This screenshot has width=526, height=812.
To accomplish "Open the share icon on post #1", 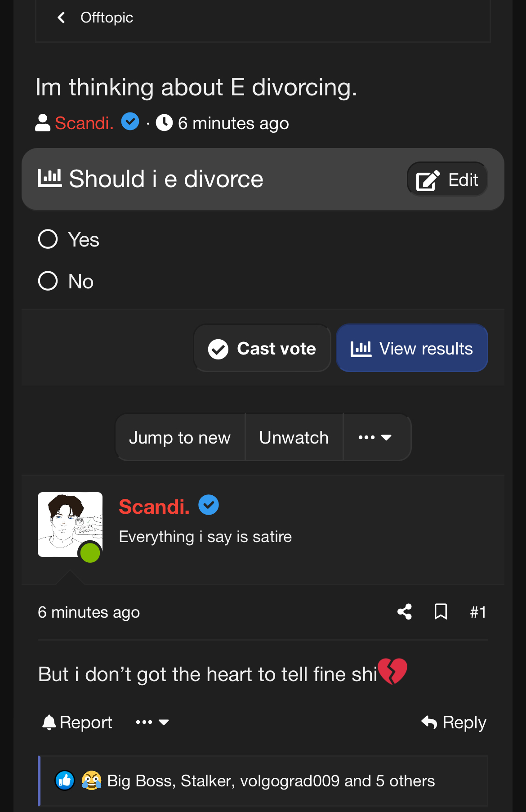I will point(405,612).
